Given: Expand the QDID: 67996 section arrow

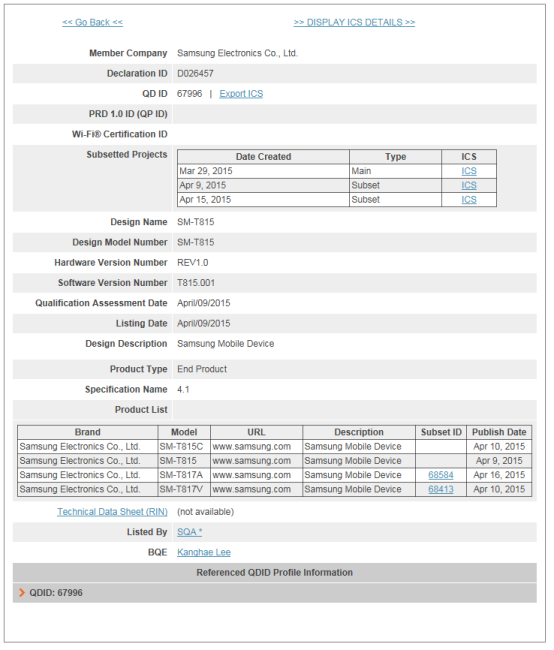Looking at the screenshot, I should pos(22,593).
